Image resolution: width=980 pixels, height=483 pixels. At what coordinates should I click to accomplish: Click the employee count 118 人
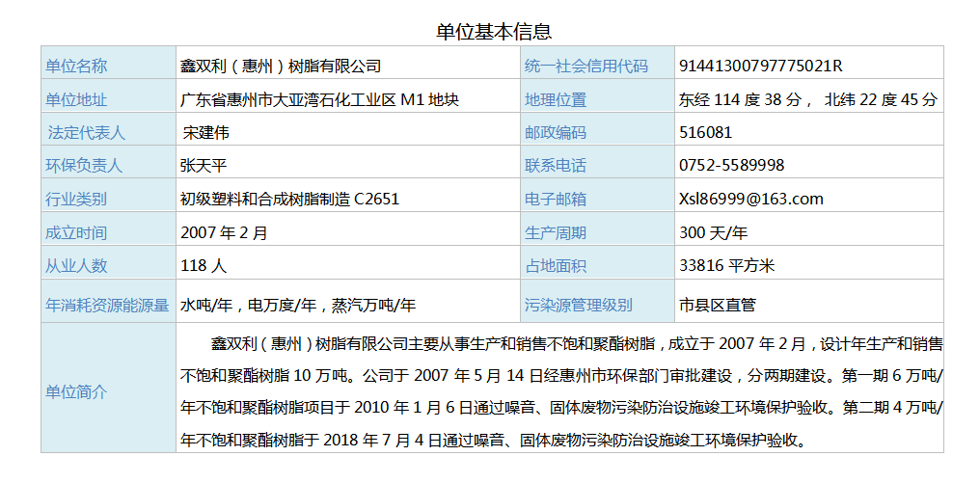(204, 265)
